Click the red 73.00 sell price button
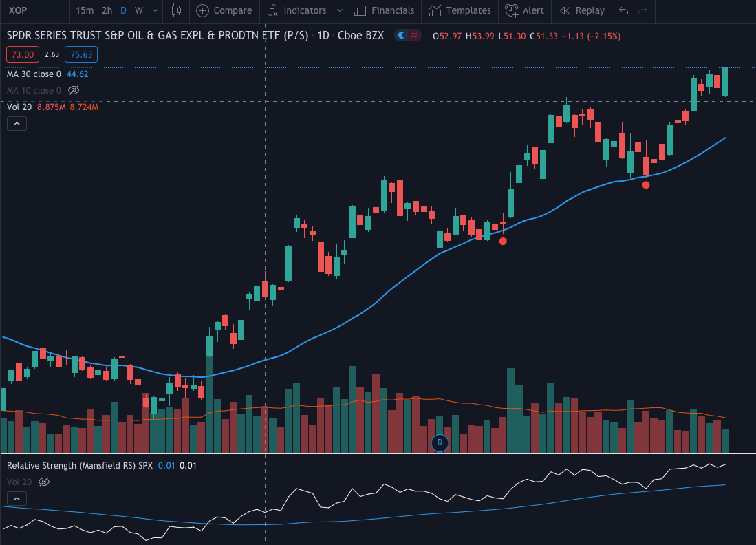Screen dimensions: 756x545 coord(23,54)
